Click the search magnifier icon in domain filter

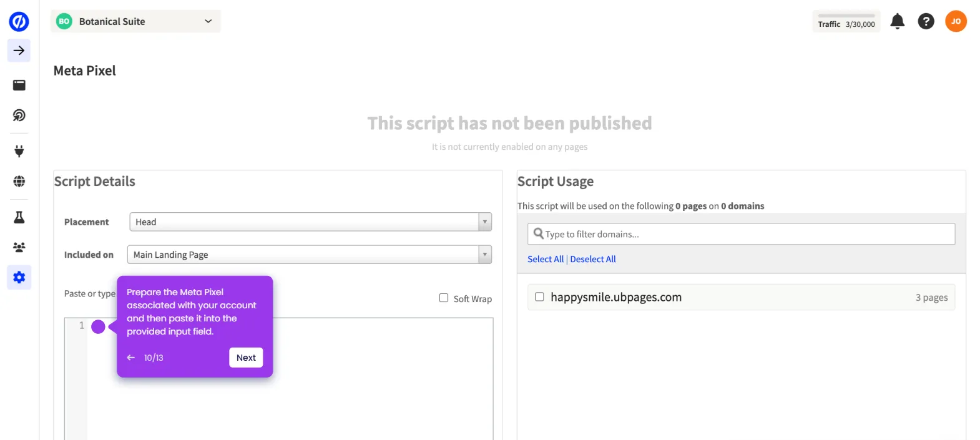click(538, 234)
